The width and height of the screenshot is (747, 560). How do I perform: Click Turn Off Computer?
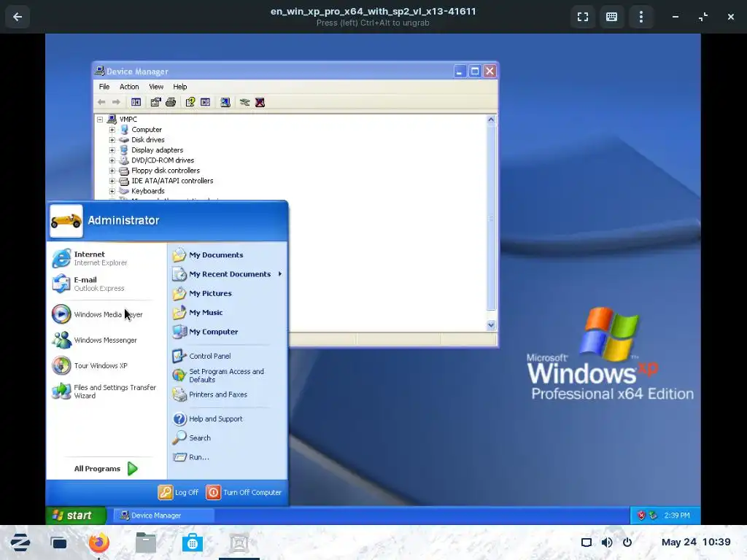[x=244, y=492]
